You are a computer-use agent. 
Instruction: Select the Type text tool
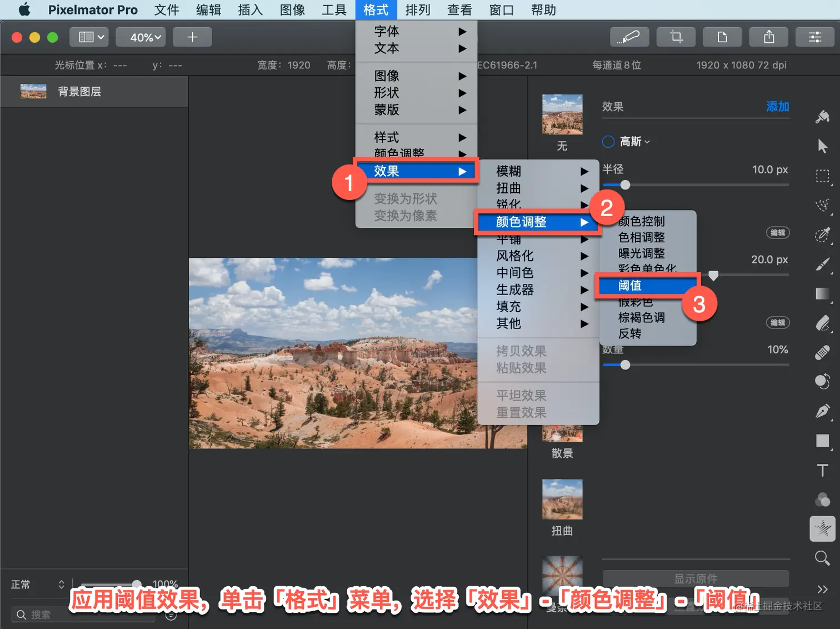click(x=822, y=470)
